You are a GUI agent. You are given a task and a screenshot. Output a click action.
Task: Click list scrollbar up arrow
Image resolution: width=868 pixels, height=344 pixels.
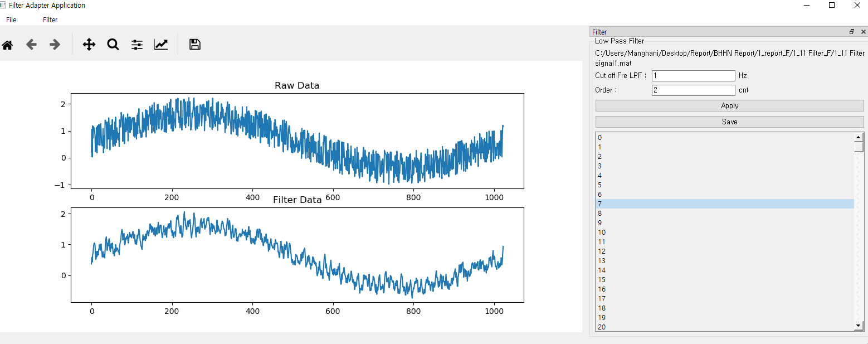859,137
